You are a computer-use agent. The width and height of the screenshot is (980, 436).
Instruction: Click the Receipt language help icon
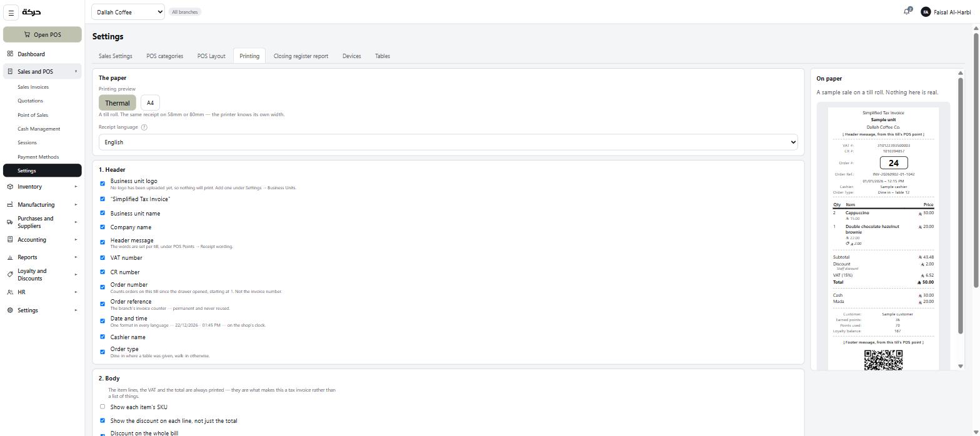pyautogui.click(x=144, y=127)
